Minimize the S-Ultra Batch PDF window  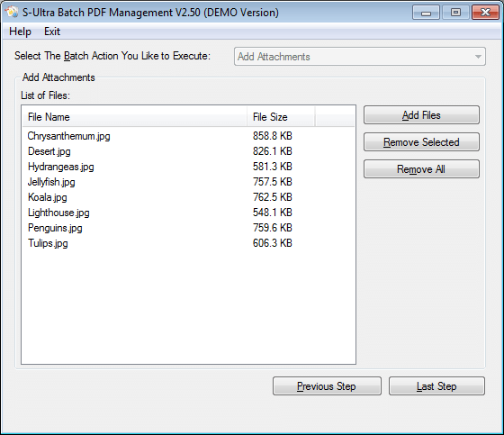pos(426,13)
